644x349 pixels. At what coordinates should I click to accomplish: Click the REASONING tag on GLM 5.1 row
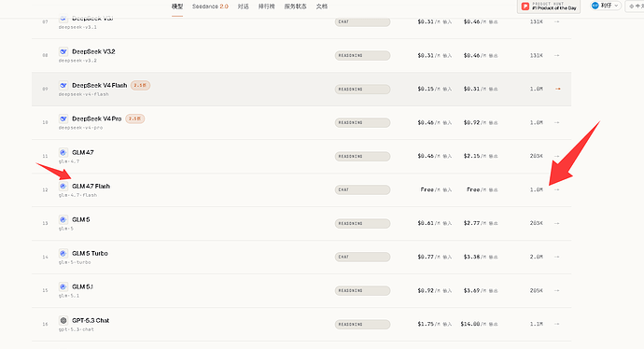[x=362, y=290]
